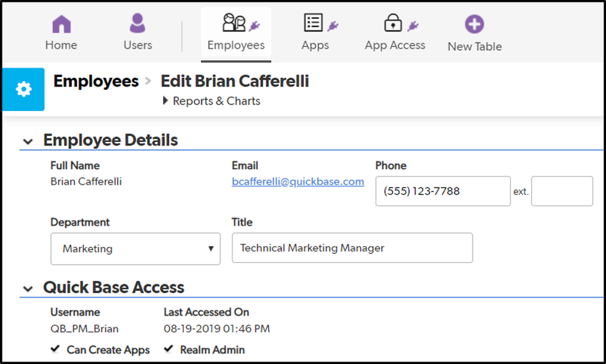
Task: Click the plug icon beside Employees
Action: (x=254, y=26)
